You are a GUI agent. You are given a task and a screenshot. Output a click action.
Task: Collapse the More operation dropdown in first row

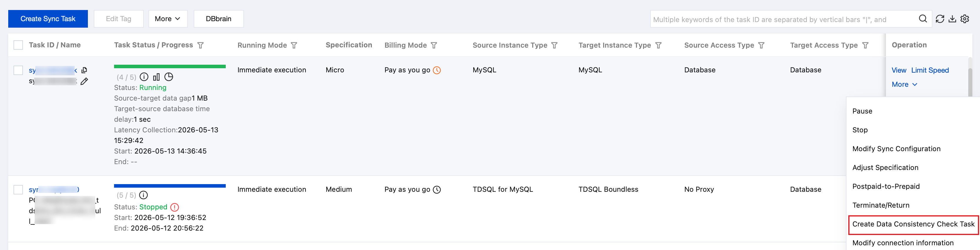[x=904, y=84]
